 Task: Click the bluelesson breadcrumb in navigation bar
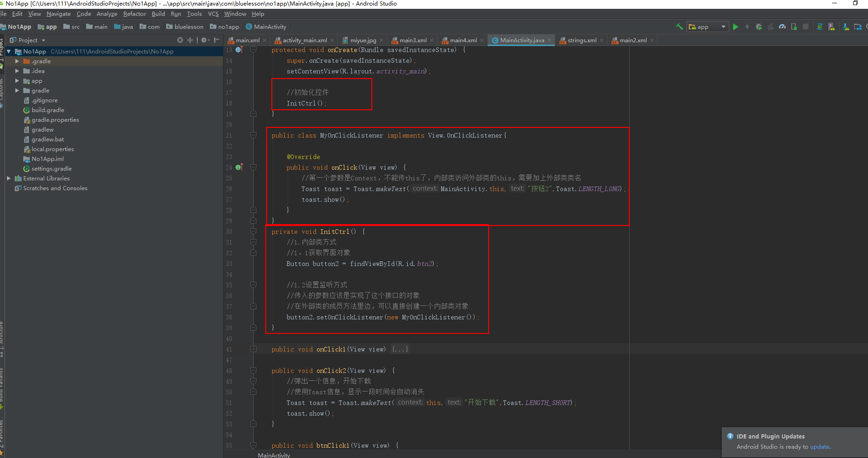pos(185,27)
